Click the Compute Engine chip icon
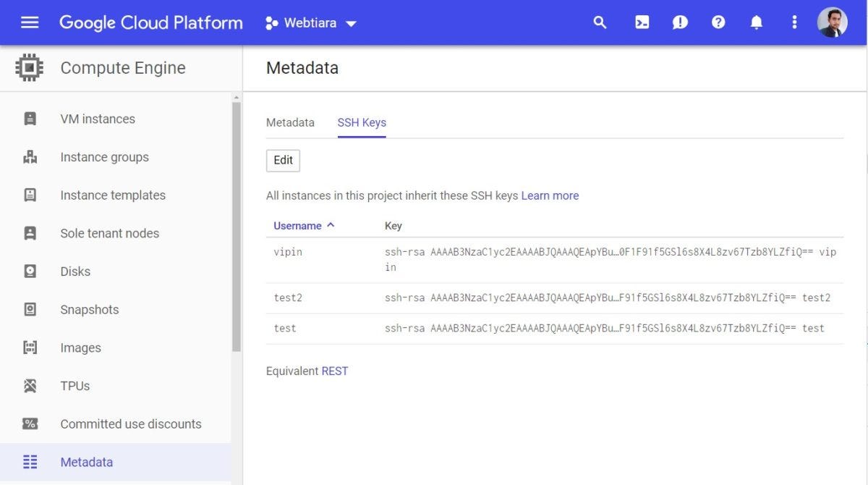Viewport: 868px width, 485px height. 29,67
